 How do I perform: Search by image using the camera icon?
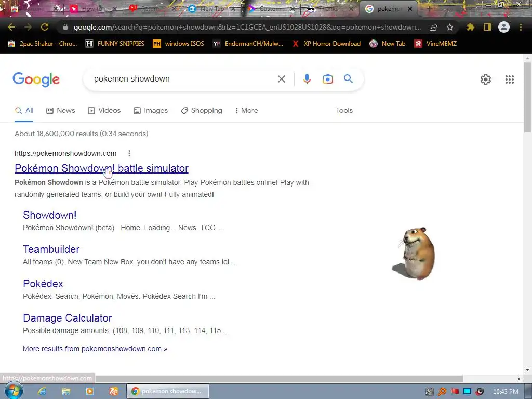(327, 79)
